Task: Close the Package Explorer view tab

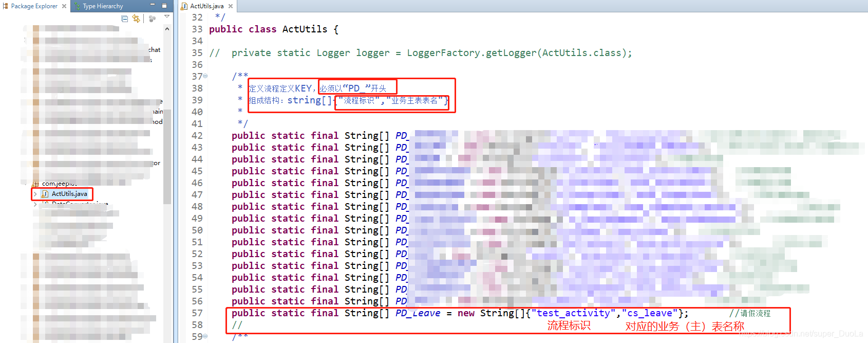Action: point(64,6)
